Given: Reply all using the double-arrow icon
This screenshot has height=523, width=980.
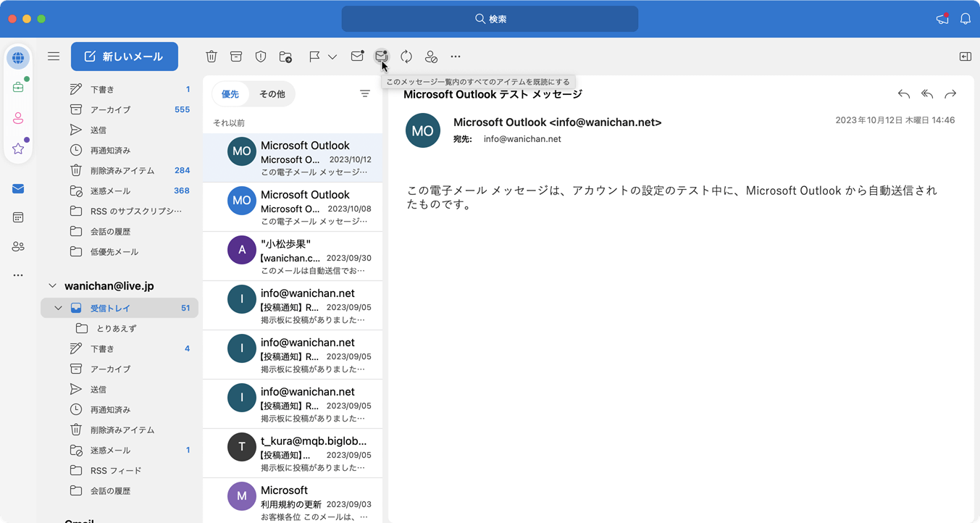Looking at the screenshot, I should 927,94.
